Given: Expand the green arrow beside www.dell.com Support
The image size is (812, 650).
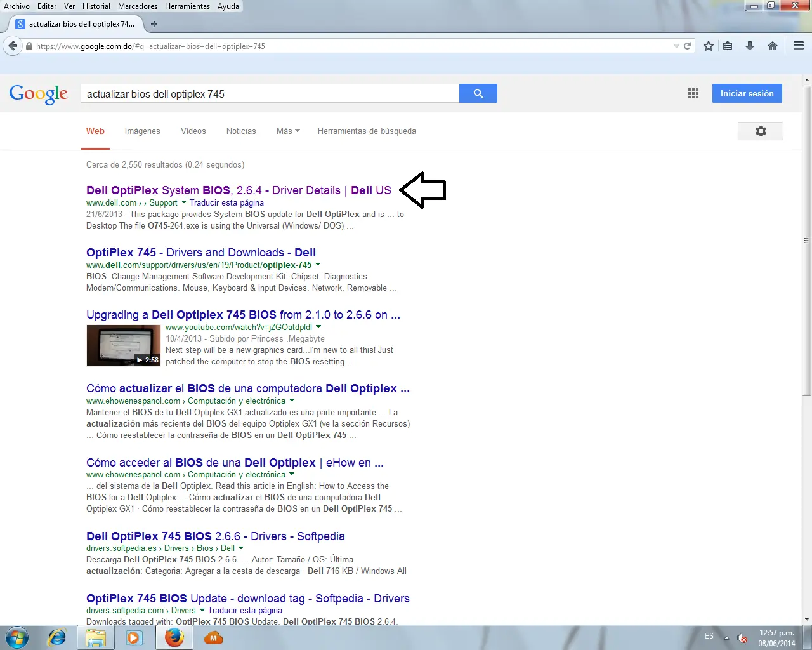Looking at the screenshot, I should tap(184, 202).
